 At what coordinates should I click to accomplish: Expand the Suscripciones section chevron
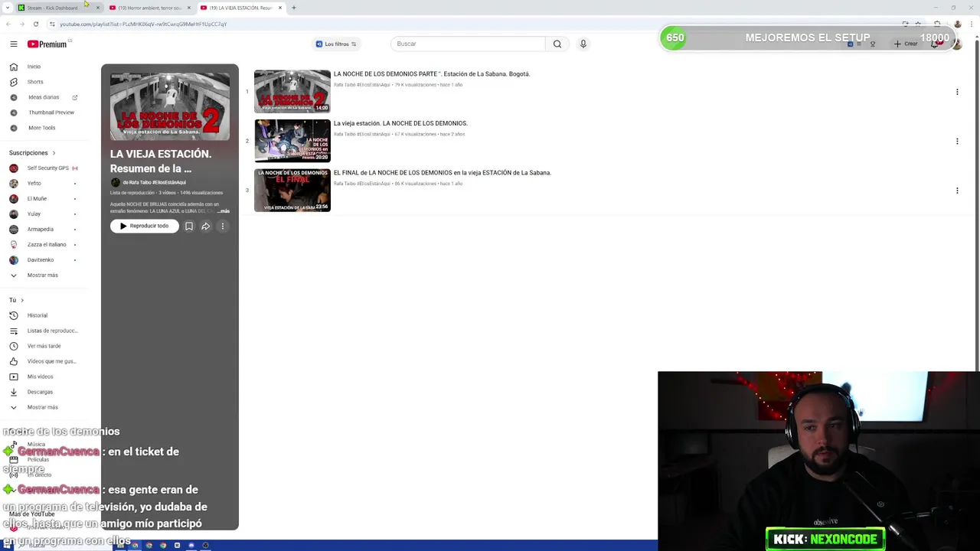(54, 153)
